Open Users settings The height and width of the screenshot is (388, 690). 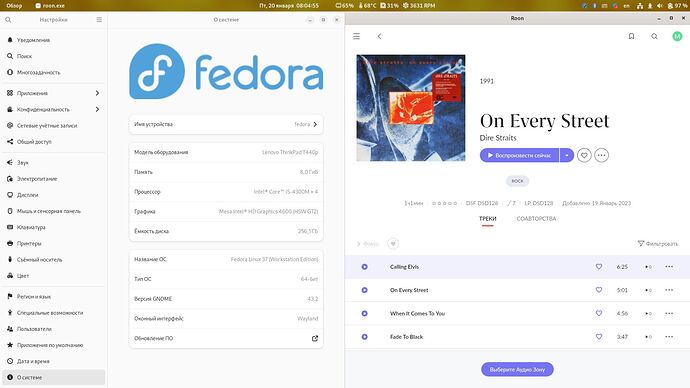54,329
